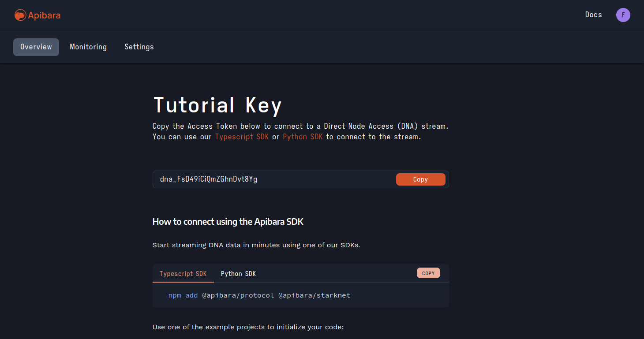
Task: Click 'Start streaming DNA data in minutes' text
Action: [x=256, y=245]
